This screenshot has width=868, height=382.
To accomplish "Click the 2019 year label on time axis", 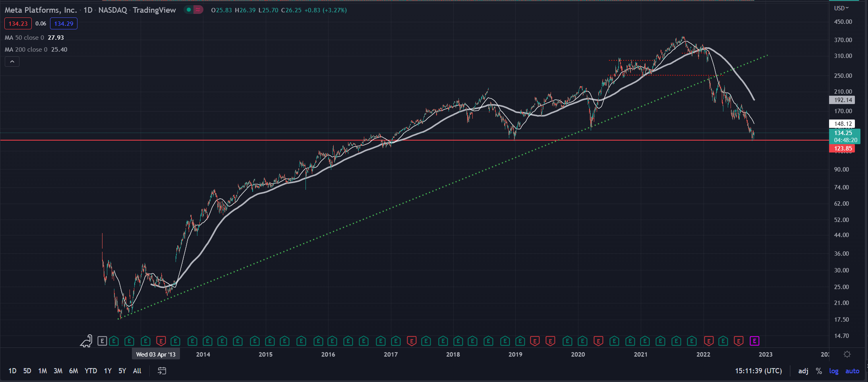I will (x=515, y=354).
